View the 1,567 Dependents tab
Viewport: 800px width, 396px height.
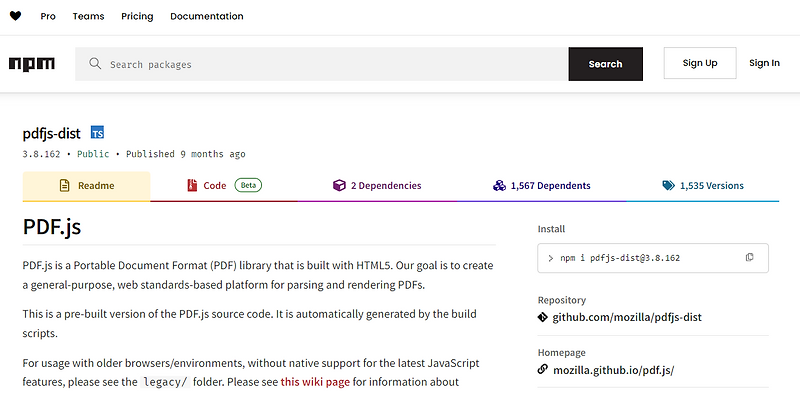[x=541, y=186]
